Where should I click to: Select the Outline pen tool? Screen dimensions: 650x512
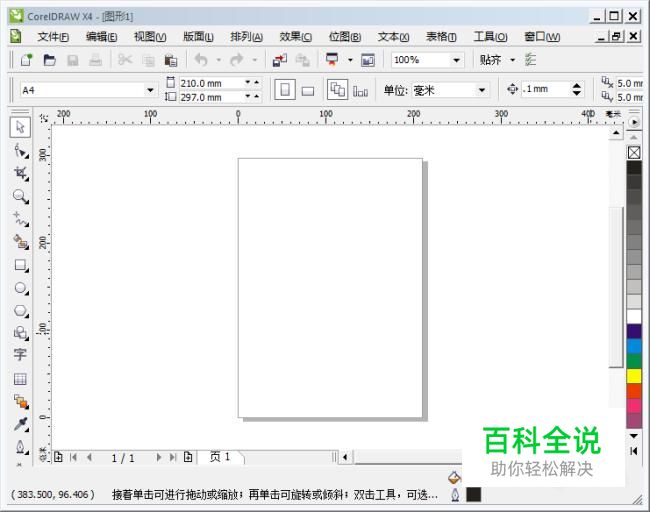click(x=20, y=447)
